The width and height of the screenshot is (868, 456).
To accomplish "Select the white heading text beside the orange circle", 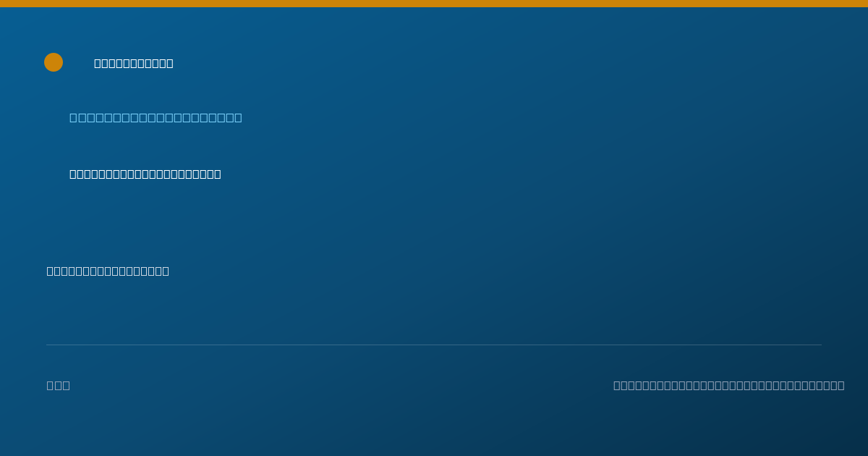I will pyautogui.click(x=134, y=63).
